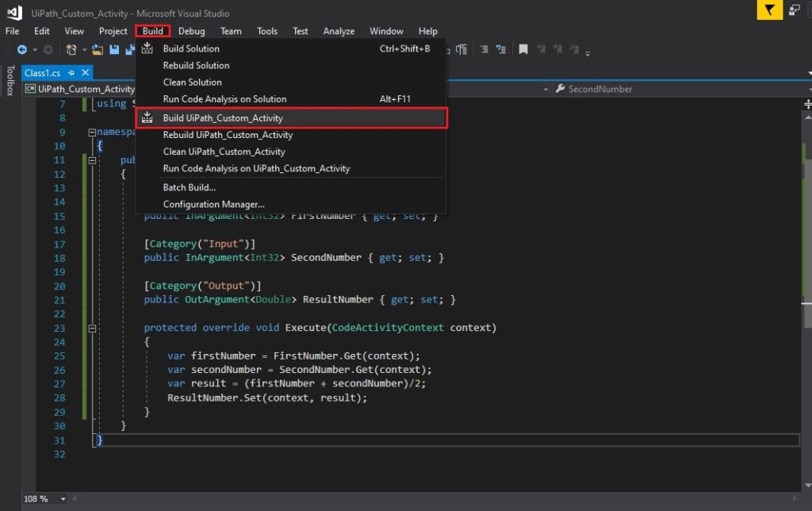Image resolution: width=812 pixels, height=511 pixels.
Task: Click the feedback icon beside notification flag
Action: (x=794, y=10)
